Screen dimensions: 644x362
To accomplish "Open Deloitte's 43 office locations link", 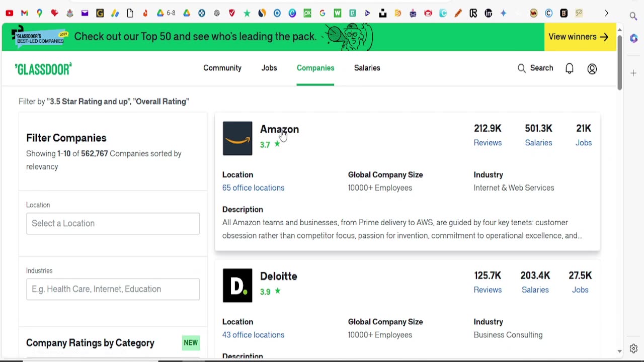I will (x=253, y=335).
